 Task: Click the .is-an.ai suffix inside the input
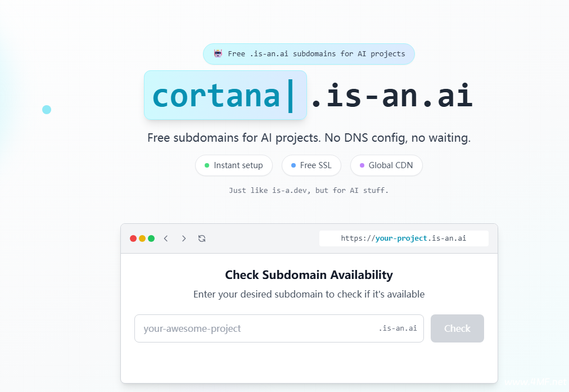tap(398, 328)
